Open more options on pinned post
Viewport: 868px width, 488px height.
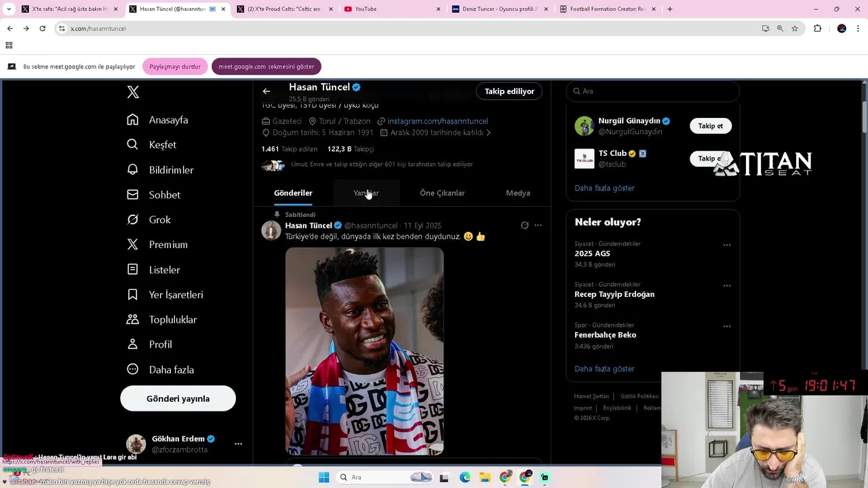(538, 225)
